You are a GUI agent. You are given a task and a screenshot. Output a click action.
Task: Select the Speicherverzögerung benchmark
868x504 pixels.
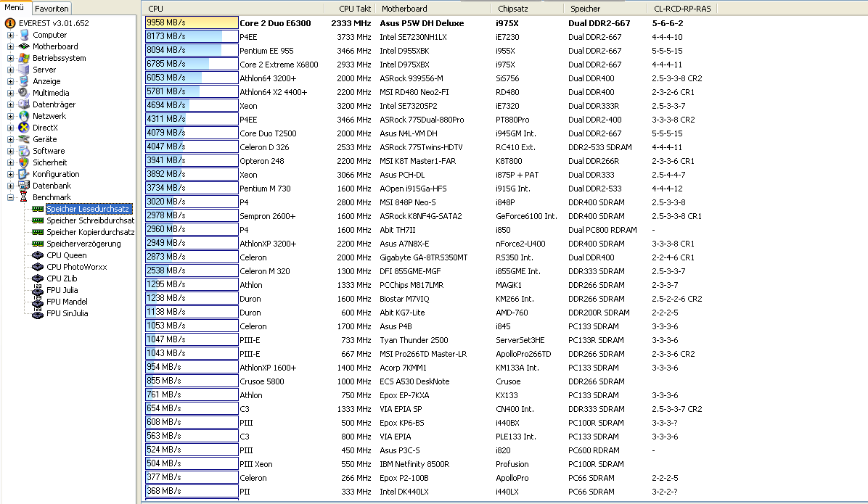coord(83,244)
